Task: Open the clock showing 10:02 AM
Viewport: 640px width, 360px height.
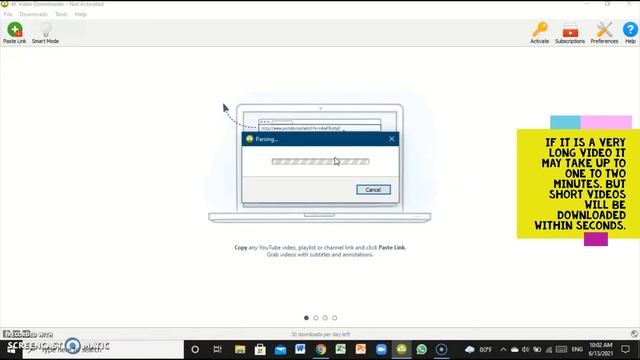Action: 601,349
